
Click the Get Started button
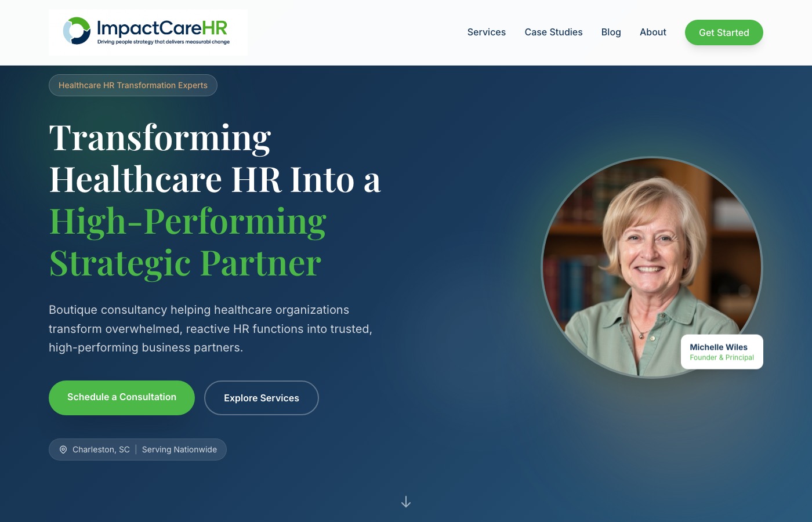tap(724, 32)
